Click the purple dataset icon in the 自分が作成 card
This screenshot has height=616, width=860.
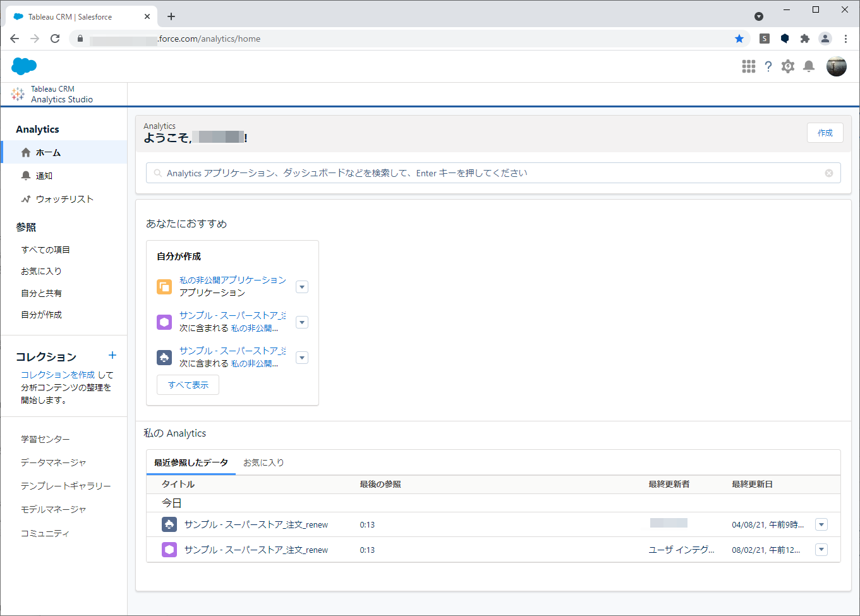tap(164, 322)
